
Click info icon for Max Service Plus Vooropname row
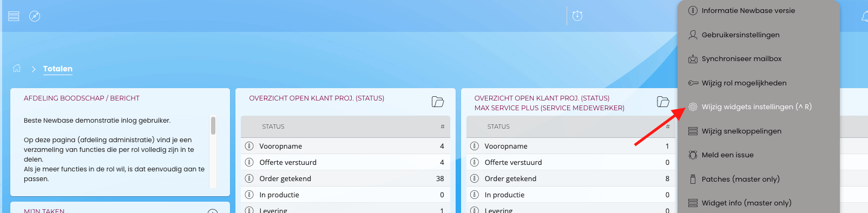tap(475, 146)
